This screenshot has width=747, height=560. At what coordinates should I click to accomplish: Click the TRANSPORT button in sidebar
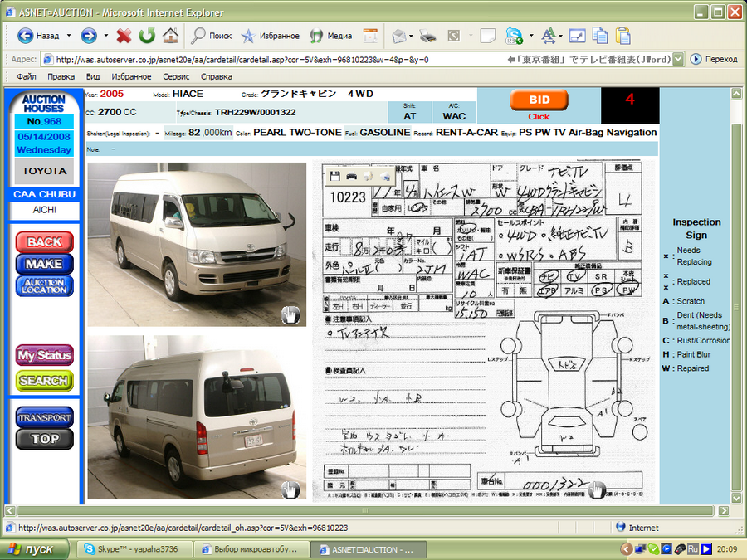pyautogui.click(x=44, y=417)
